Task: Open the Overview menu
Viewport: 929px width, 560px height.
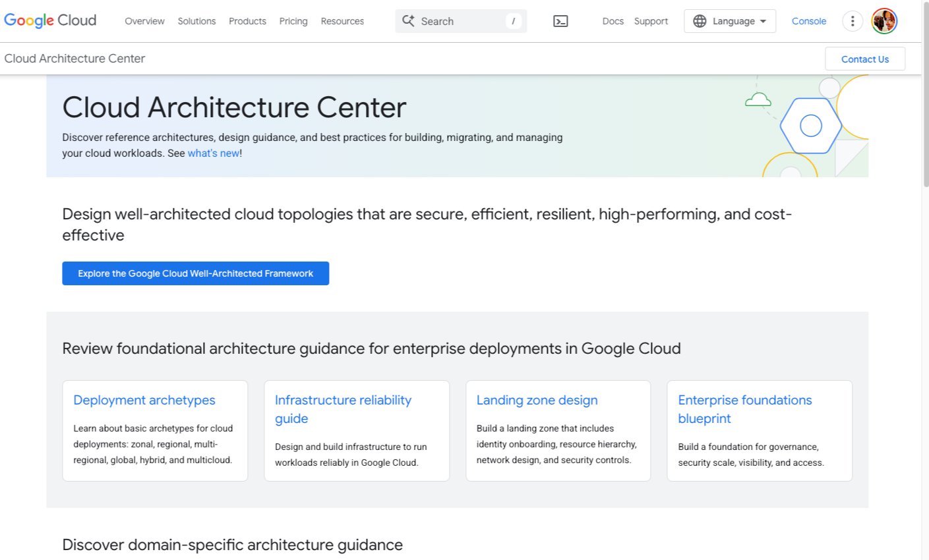Action: click(x=144, y=21)
